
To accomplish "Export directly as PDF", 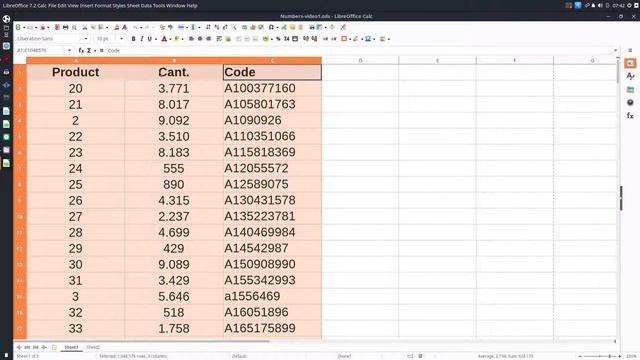I will click(57, 27).
